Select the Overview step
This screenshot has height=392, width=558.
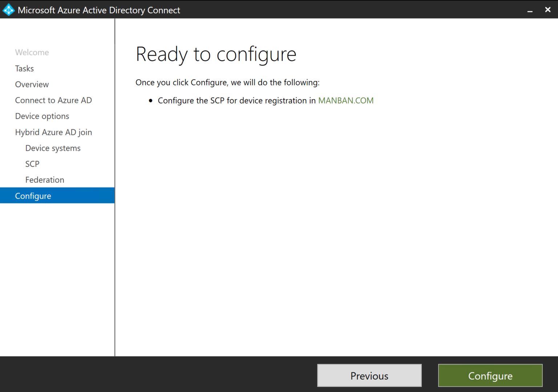point(32,84)
